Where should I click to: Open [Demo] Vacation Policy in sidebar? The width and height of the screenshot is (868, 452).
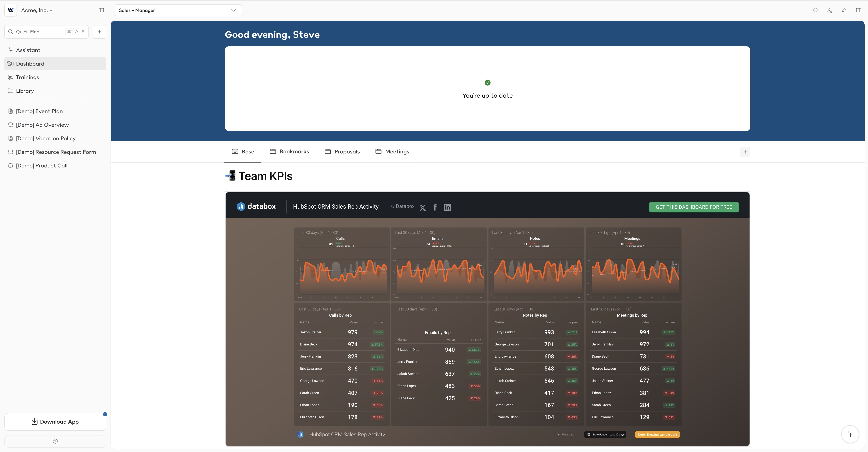pos(46,138)
